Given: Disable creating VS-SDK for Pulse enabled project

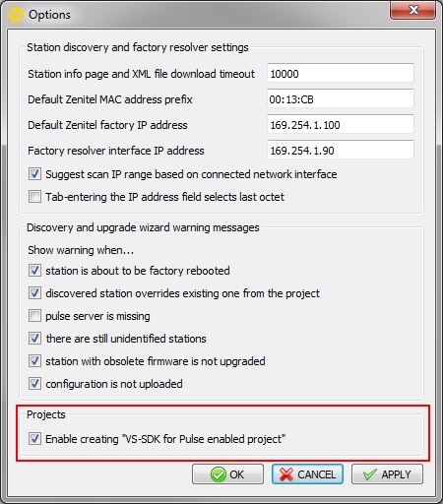Looking at the screenshot, I should 34,439.
